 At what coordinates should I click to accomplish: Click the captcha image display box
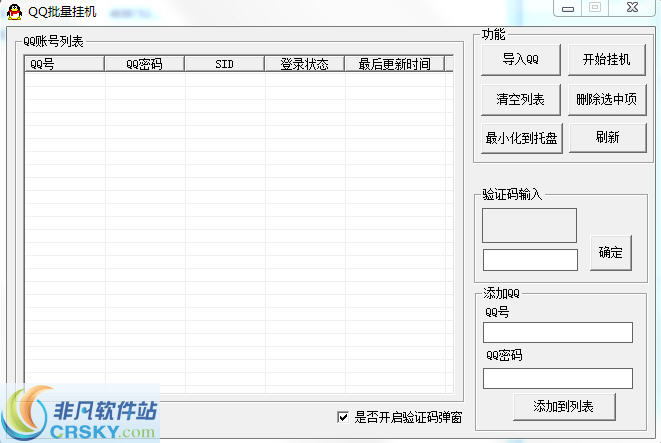pyautogui.click(x=529, y=226)
